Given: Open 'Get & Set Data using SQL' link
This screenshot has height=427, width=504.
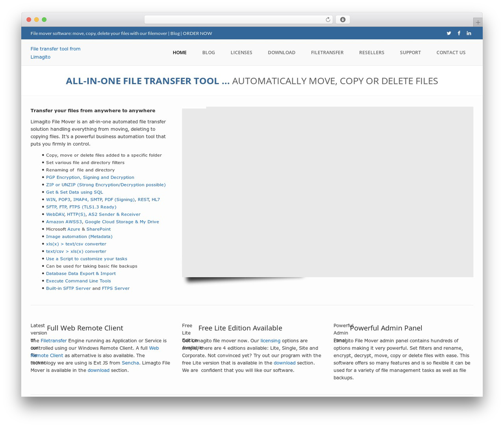Looking at the screenshot, I should coord(74,192).
